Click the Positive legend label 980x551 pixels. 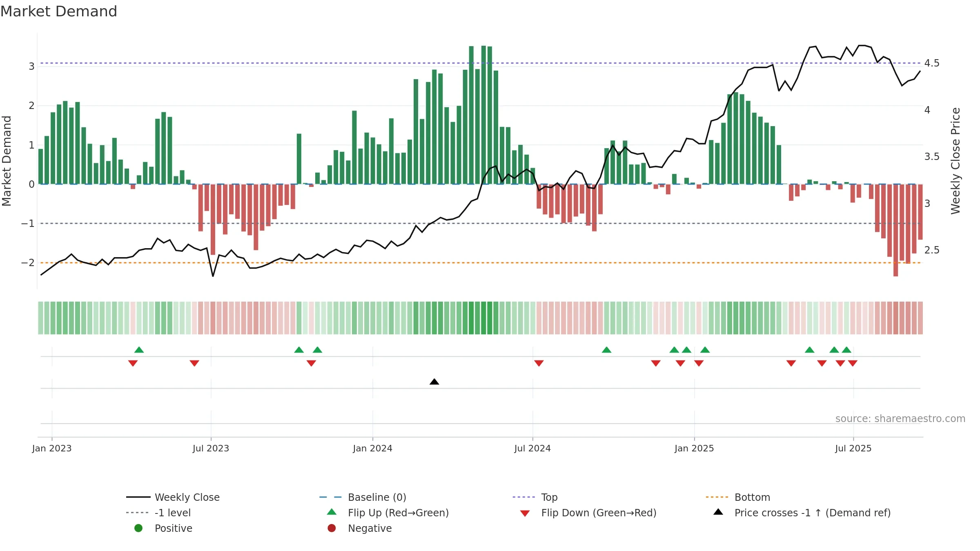click(173, 528)
